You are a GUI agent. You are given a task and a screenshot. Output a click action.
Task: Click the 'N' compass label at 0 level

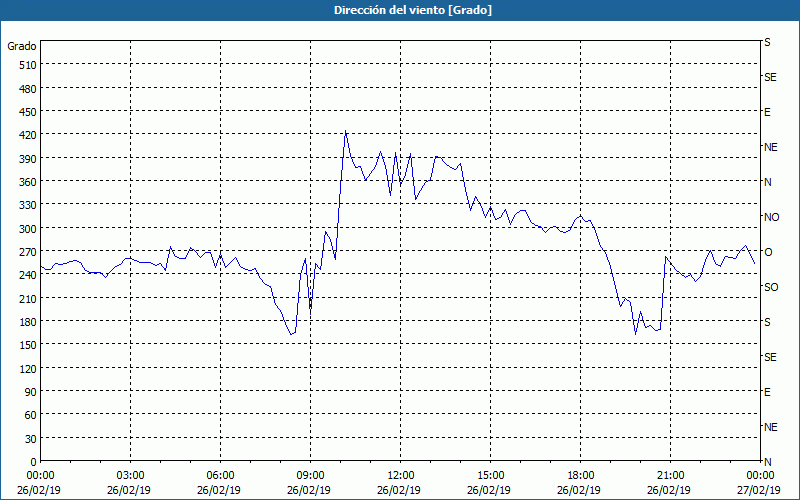click(x=767, y=462)
